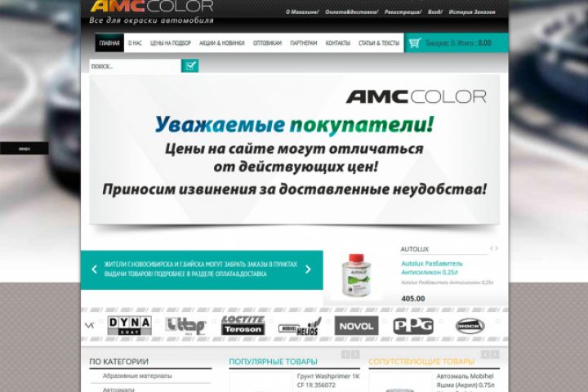This screenshot has height=392, width=588.
Task: Select the Mobihel Helios brand logo
Action: click(x=300, y=327)
